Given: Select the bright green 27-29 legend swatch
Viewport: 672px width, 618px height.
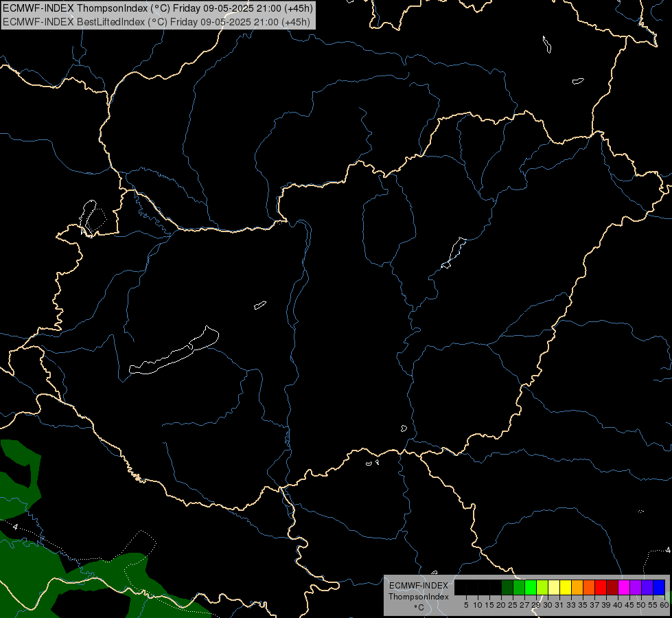Looking at the screenshot, I should click(x=531, y=587).
